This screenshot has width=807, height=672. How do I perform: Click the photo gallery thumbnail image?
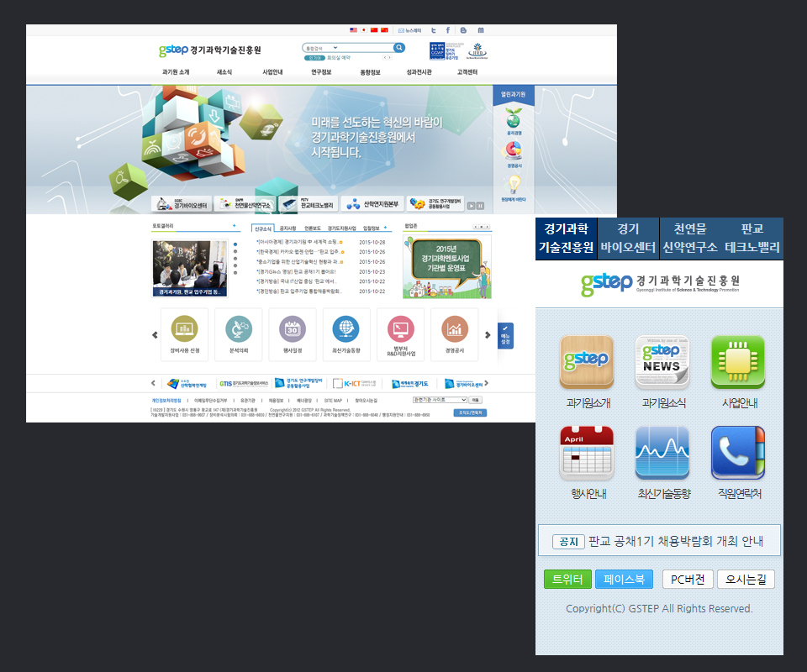click(189, 268)
